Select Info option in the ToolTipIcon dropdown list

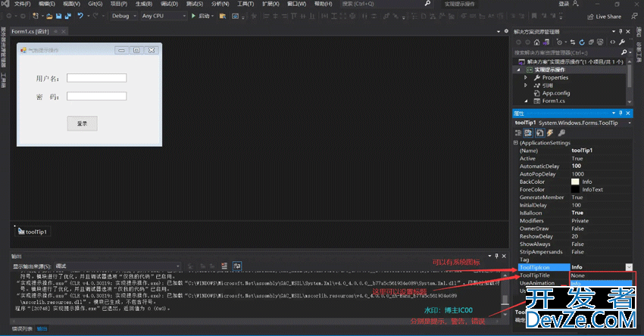[x=601, y=283]
